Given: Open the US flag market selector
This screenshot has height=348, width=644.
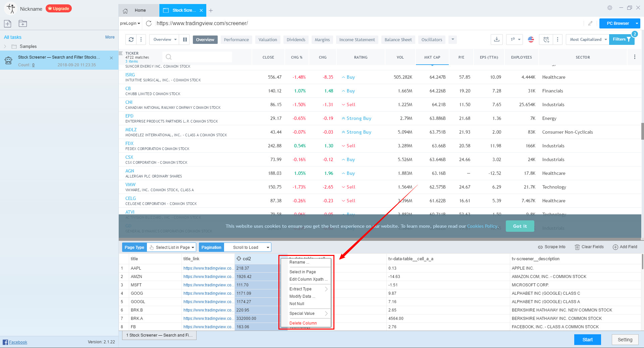Looking at the screenshot, I should coord(531,40).
